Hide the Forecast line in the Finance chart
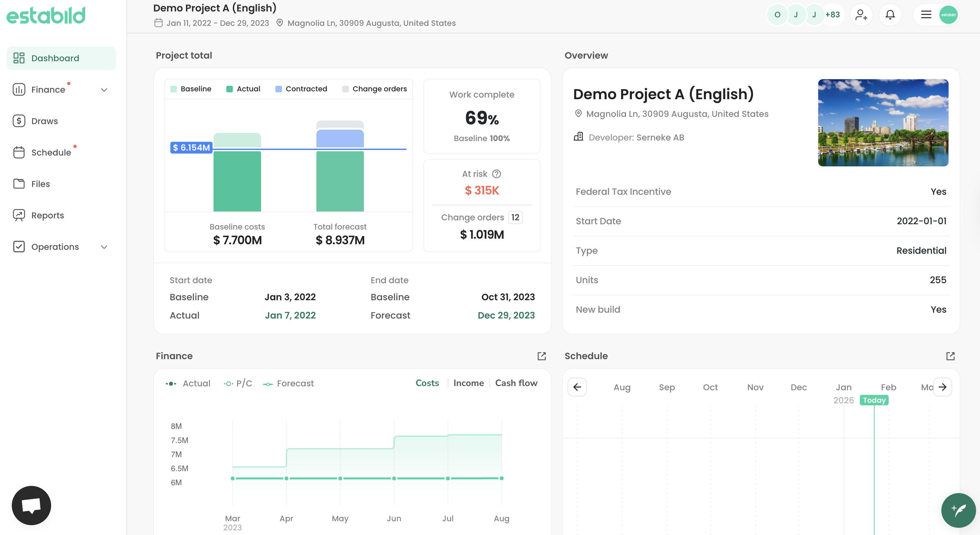980x535 pixels. 288,383
